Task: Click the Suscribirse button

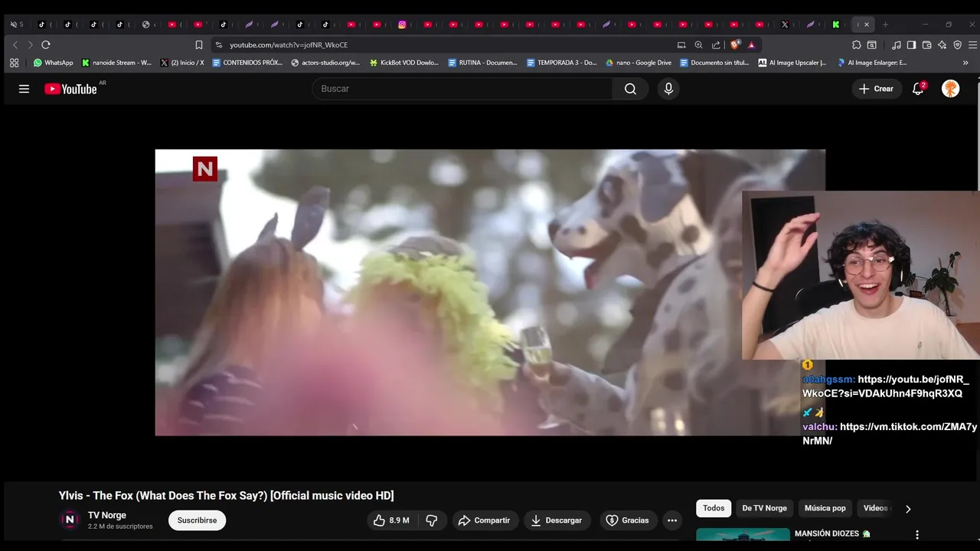Action: point(197,520)
